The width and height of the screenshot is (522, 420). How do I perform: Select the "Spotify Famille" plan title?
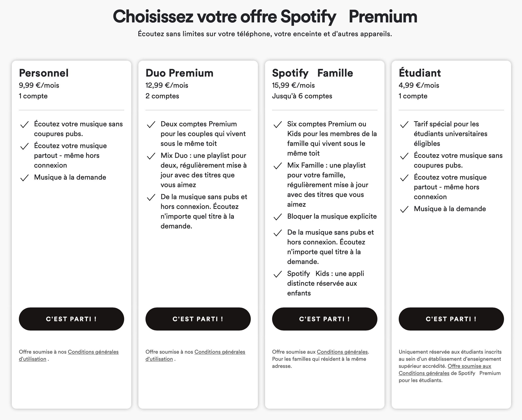pyautogui.click(x=312, y=73)
